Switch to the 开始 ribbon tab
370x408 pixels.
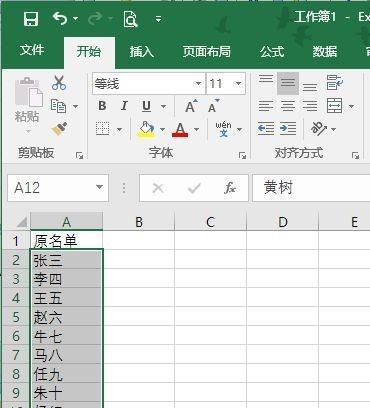89,52
